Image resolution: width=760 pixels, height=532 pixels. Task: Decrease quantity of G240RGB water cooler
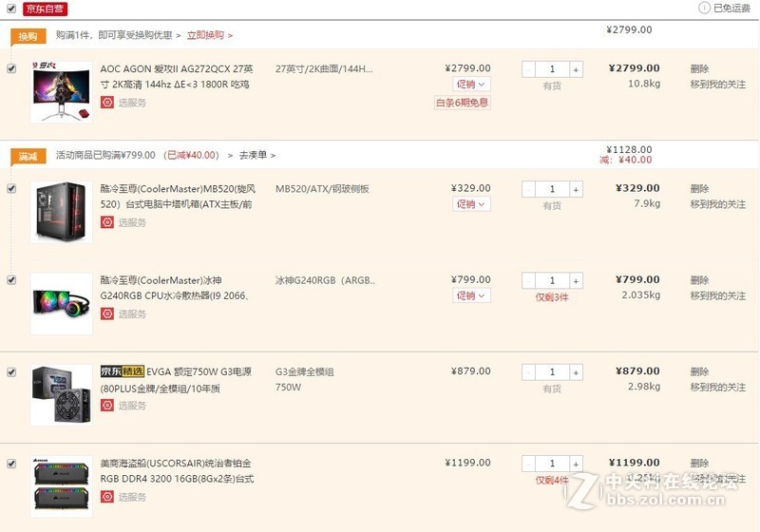click(528, 280)
